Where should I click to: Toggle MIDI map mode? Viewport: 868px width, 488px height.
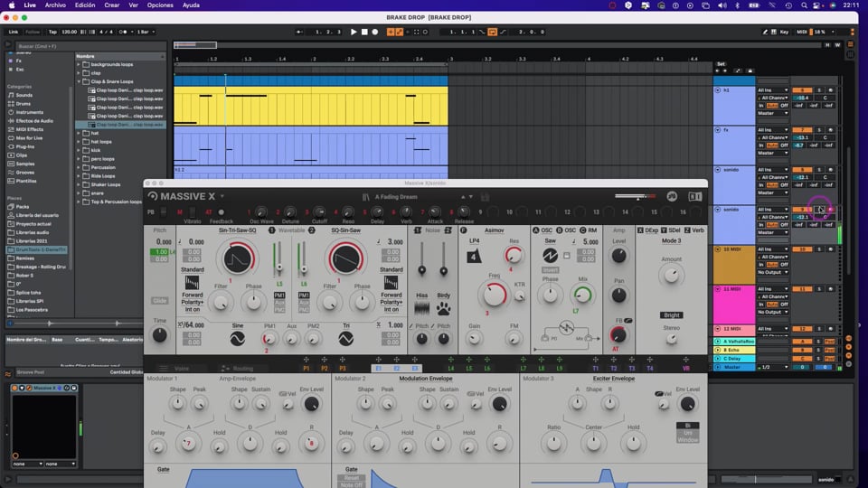pos(801,33)
